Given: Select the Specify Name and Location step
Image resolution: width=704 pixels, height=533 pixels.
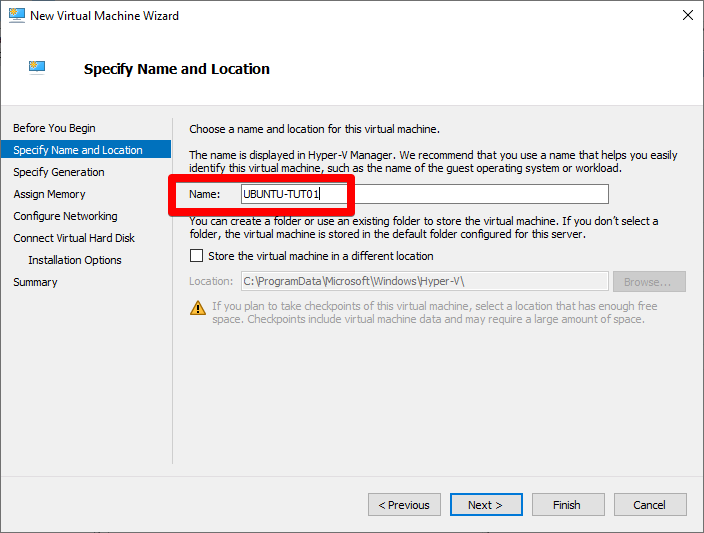Looking at the screenshot, I should point(86,150).
